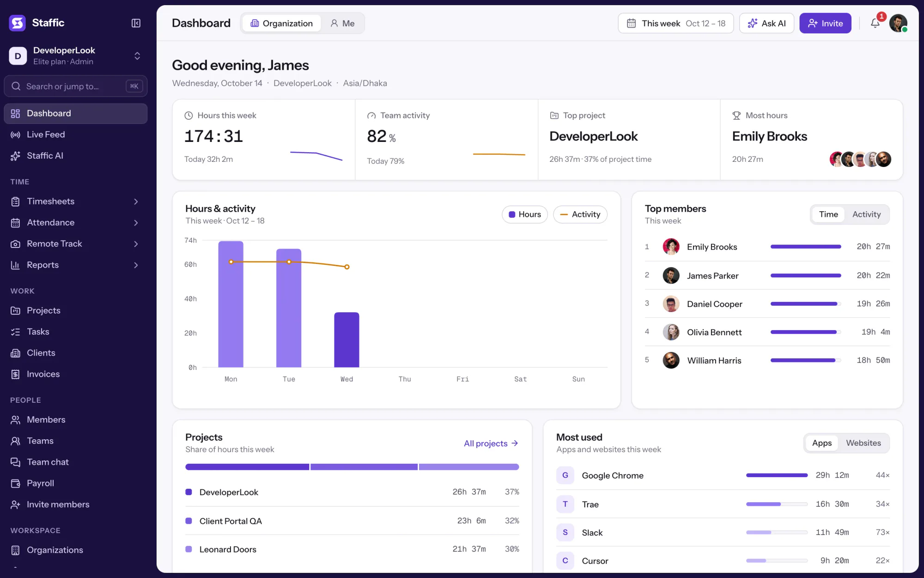Screen dimensions: 924x578
Task: Open DeveloperLook workspace switcher
Action: 75,56
